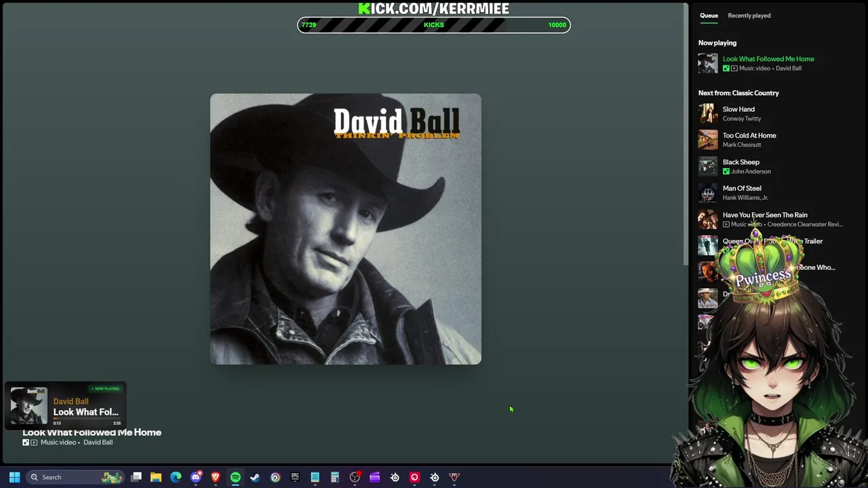The width and height of the screenshot is (868, 488).
Task: Open Brave browser from the taskbar
Action: click(216, 477)
